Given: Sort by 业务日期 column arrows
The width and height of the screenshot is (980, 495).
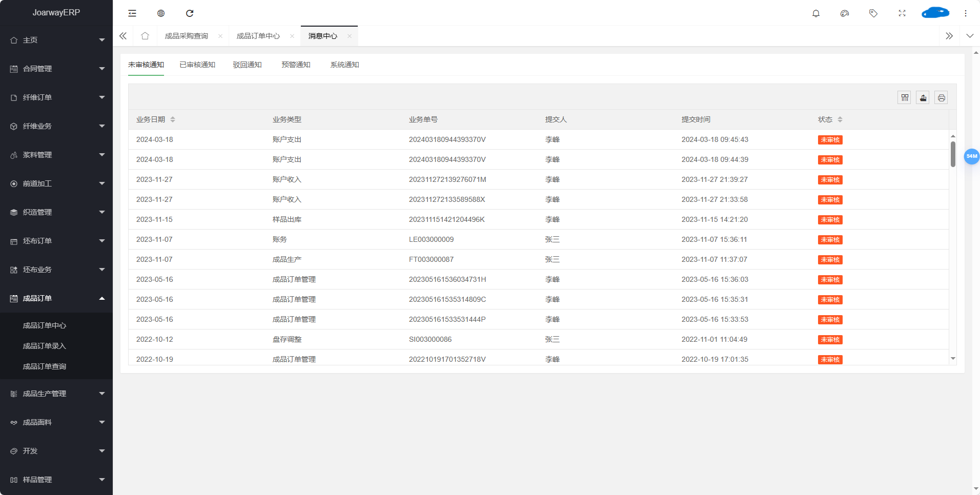Looking at the screenshot, I should point(173,119).
